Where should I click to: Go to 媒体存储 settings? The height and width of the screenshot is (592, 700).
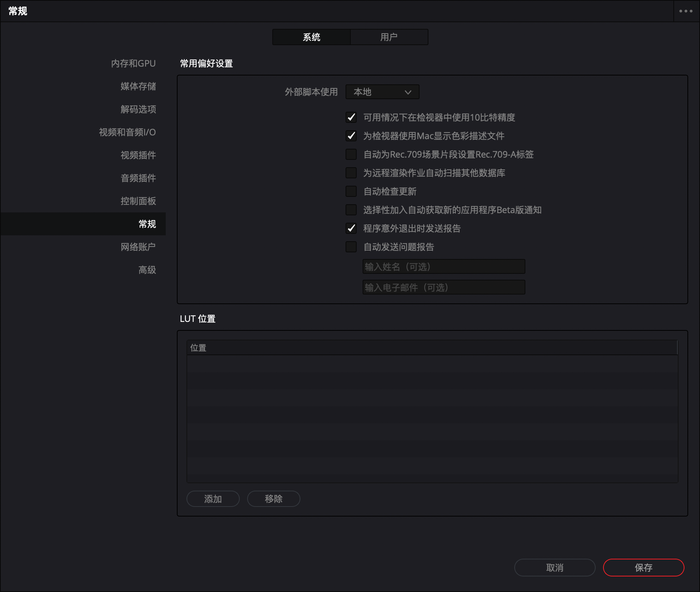(138, 87)
